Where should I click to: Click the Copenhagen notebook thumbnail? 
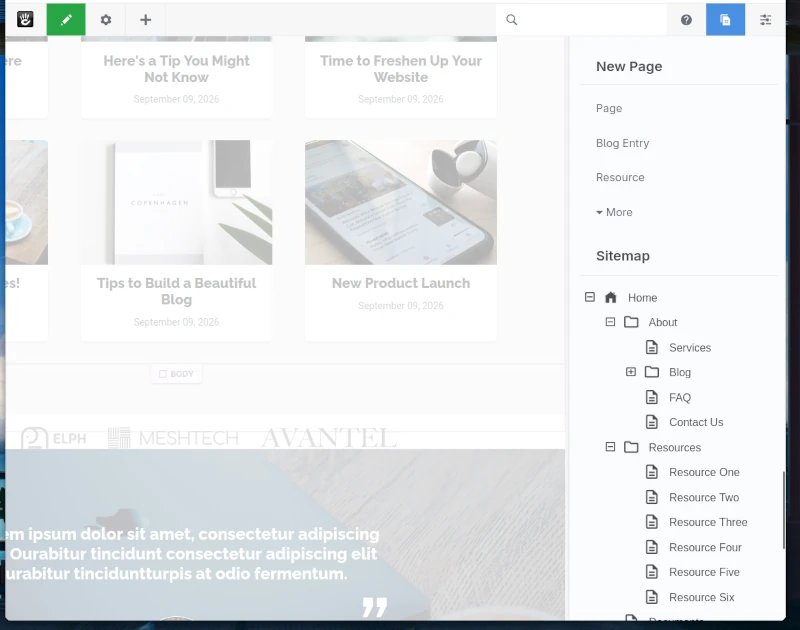[x=177, y=202]
